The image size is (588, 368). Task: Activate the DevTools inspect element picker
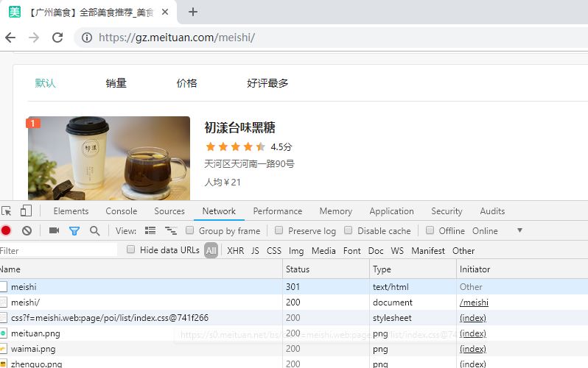tap(7, 211)
